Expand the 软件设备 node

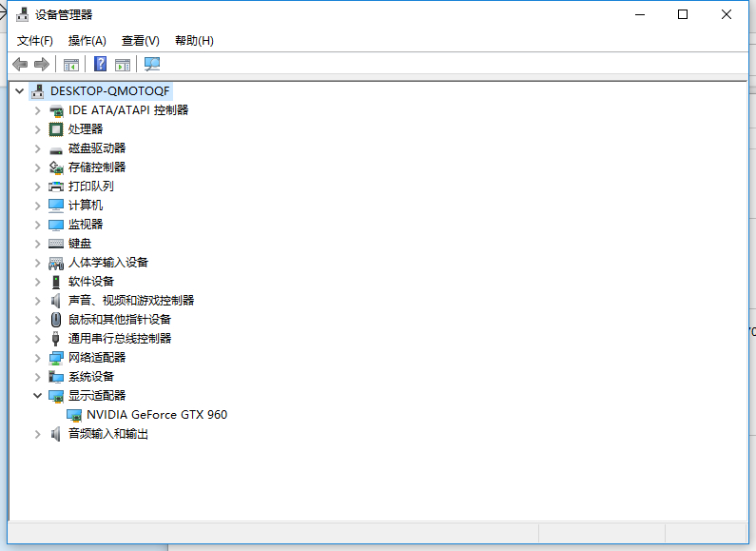pyautogui.click(x=38, y=282)
